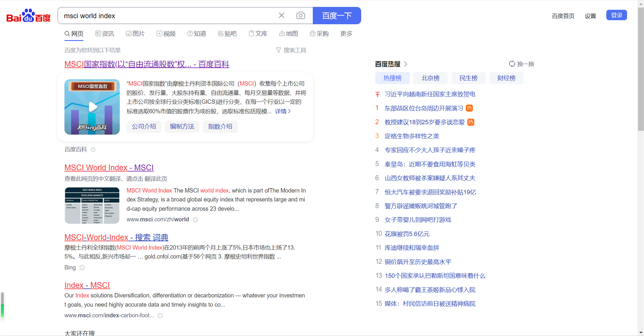Click the 登录 button
The height and width of the screenshot is (336, 644).
617,15
